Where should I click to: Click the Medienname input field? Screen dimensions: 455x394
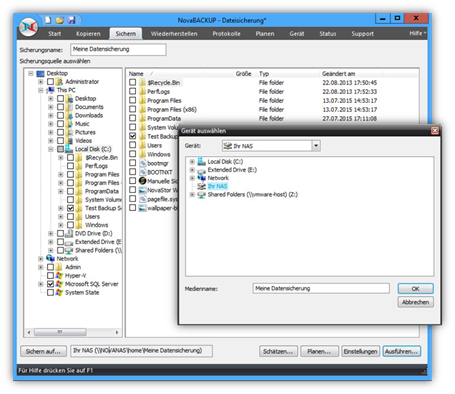321,288
